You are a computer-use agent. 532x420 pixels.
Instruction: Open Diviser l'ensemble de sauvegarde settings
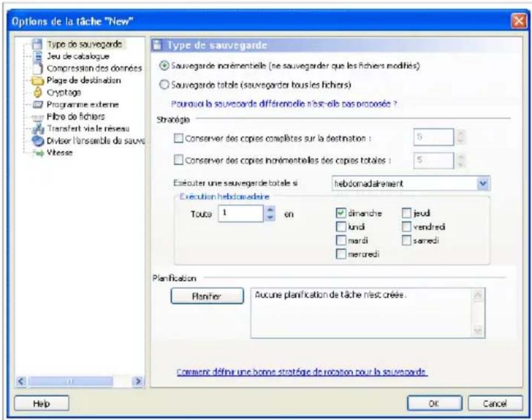[x=95, y=141]
